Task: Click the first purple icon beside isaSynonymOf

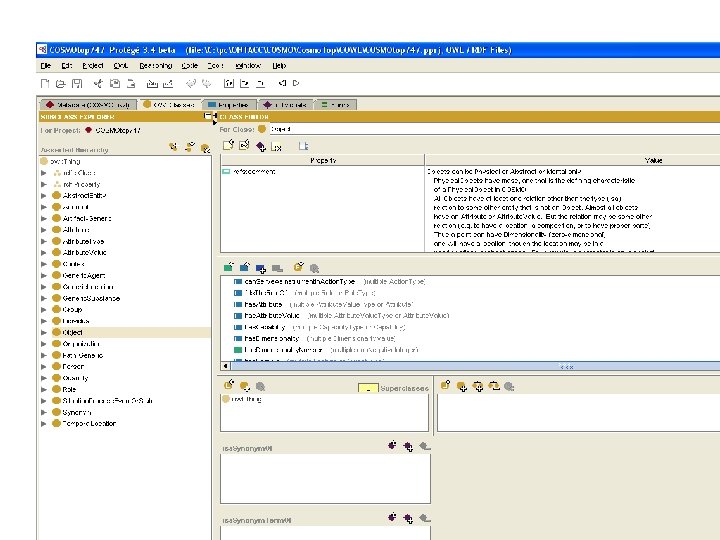Action: point(392,447)
